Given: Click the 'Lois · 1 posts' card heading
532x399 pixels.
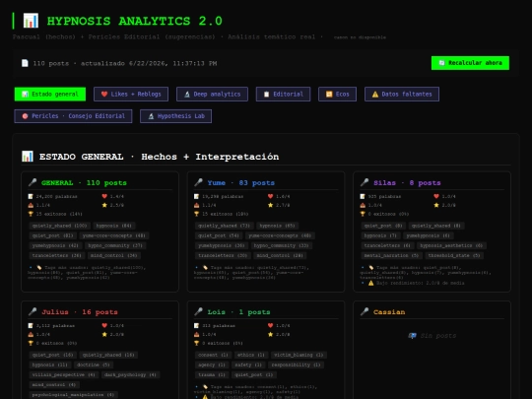Looking at the screenshot, I should 238,311.
